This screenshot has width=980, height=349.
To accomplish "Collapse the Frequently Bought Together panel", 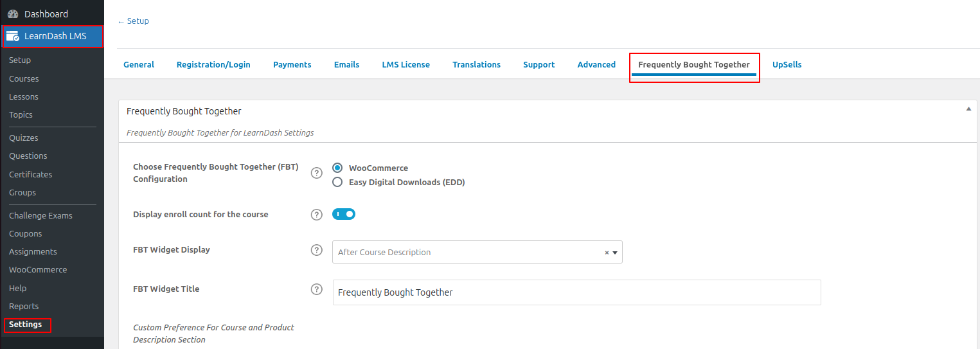I will [x=968, y=109].
